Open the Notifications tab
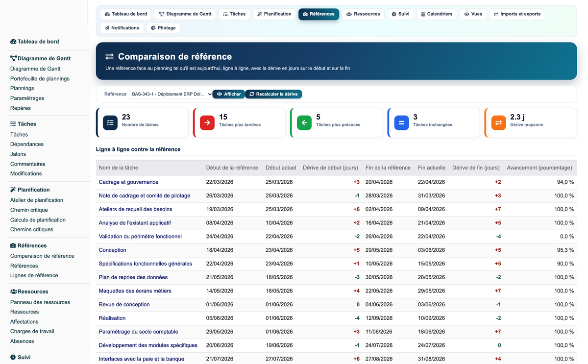This screenshot has width=588, height=364. coord(122,28)
